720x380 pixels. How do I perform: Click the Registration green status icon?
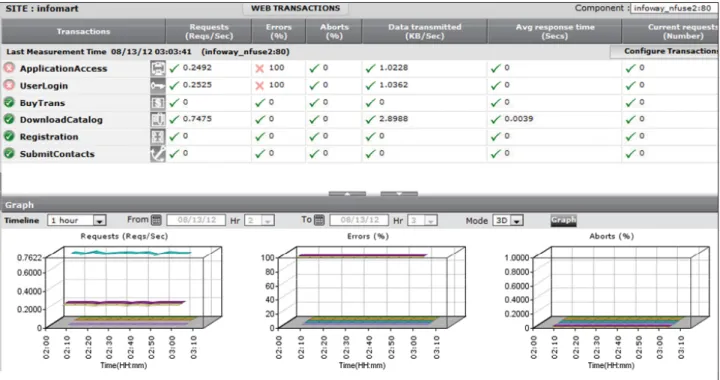9,136
